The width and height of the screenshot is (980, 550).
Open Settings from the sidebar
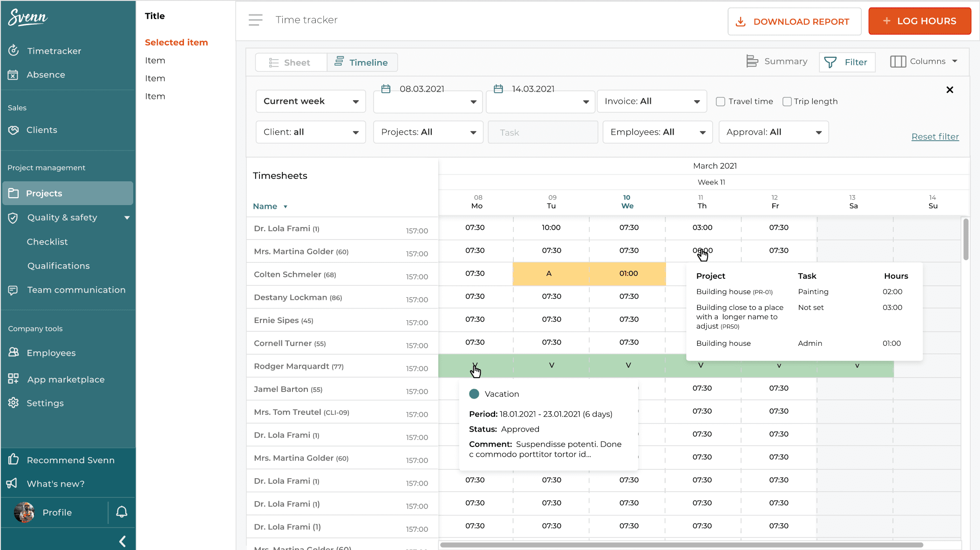pyautogui.click(x=45, y=403)
